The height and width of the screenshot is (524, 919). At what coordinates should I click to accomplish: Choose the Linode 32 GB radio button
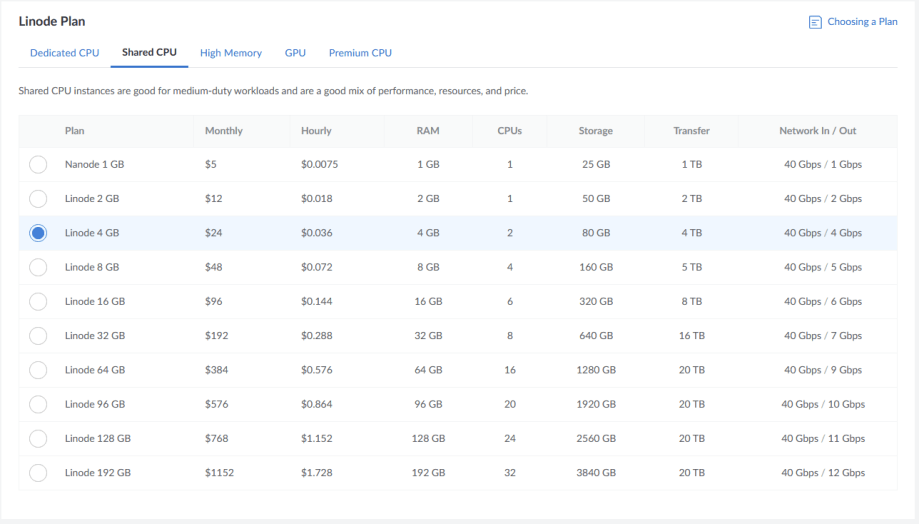tap(38, 336)
